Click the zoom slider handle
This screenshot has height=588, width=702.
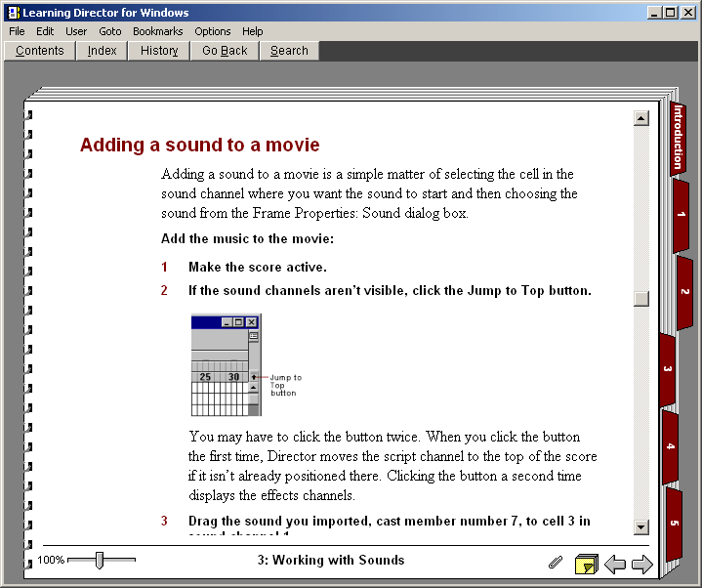(100, 561)
